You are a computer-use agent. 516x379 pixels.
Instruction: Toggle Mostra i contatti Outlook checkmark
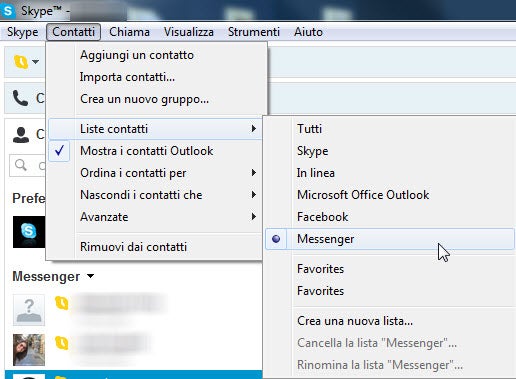click(155, 151)
